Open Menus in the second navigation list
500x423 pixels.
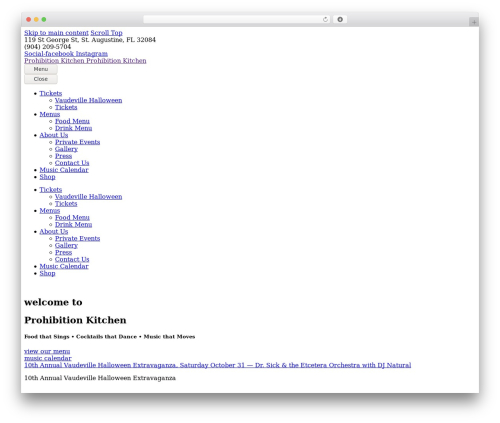pos(50,211)
